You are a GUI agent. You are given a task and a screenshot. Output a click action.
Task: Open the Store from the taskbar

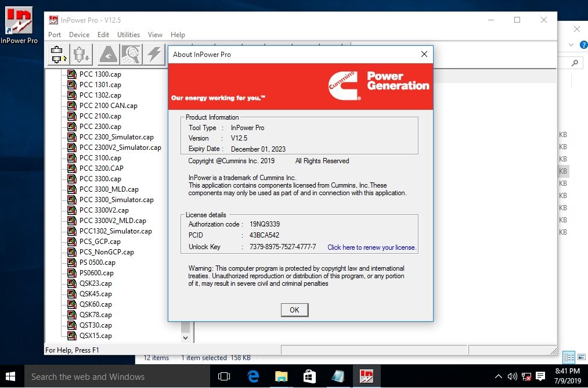(x=309, y=376)
